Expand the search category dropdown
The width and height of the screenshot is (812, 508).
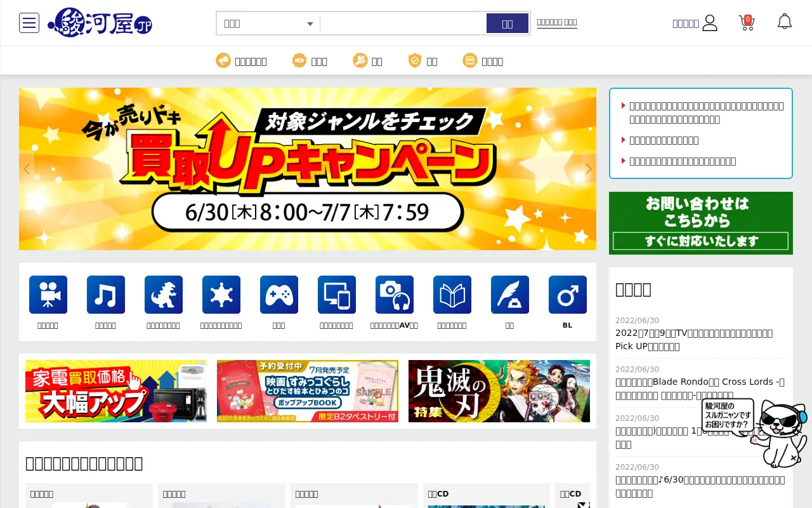tap(268, 23)
